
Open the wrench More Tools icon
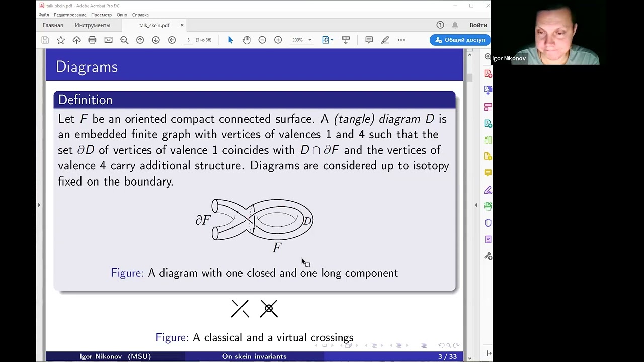click(488, 256)
